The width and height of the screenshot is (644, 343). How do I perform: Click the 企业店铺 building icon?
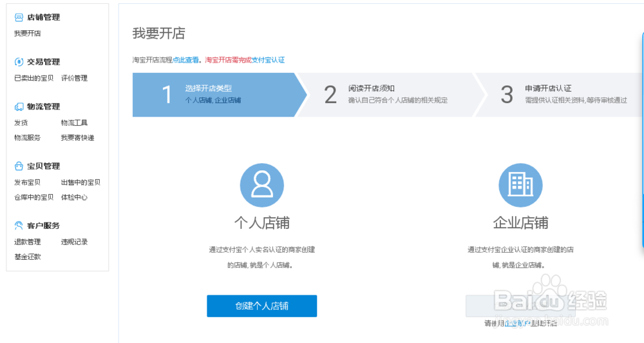pyautogui.click(x=520, y=185)
